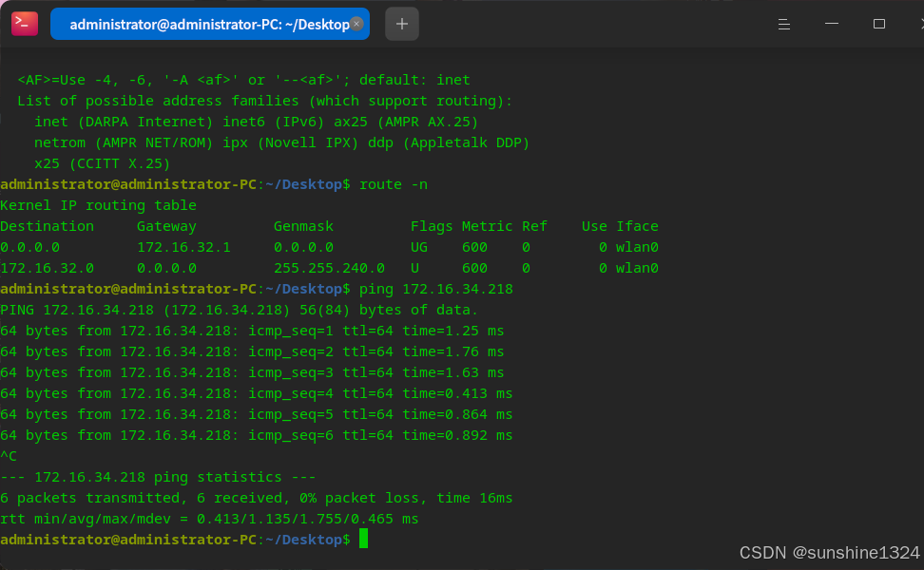Screen dimensions: 924x570
Task: Click destination 172.16.32.0 in routing table
Action: [x=48, y=269]
